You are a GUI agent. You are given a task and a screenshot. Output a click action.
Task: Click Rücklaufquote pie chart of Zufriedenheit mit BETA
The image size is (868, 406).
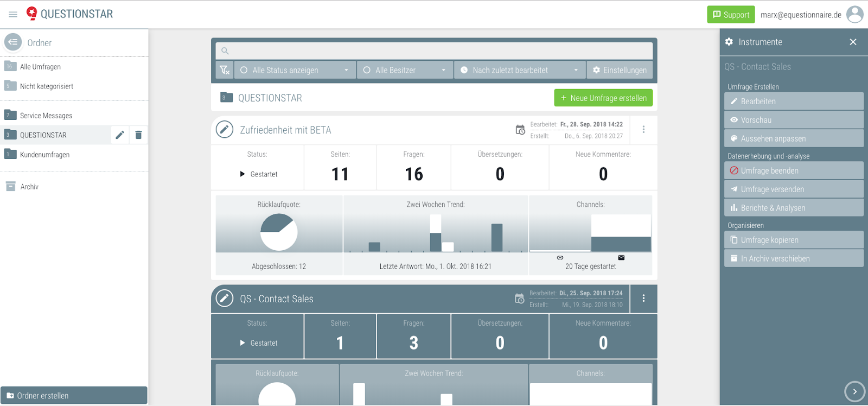[x=279, y=232]
